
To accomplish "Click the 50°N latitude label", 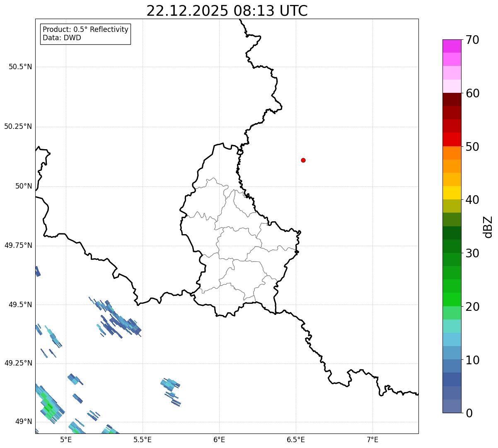I will click(x=24, y=186).
